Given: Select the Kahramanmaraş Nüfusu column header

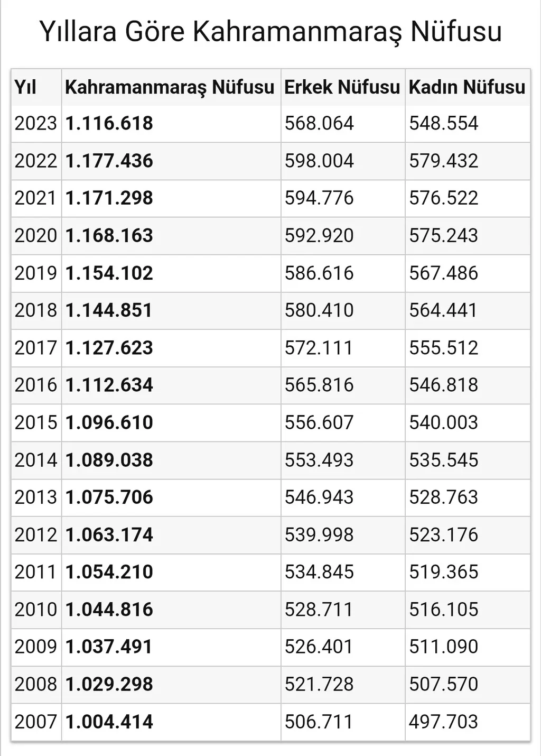Looking at the screenshot, I should point(170,87).
